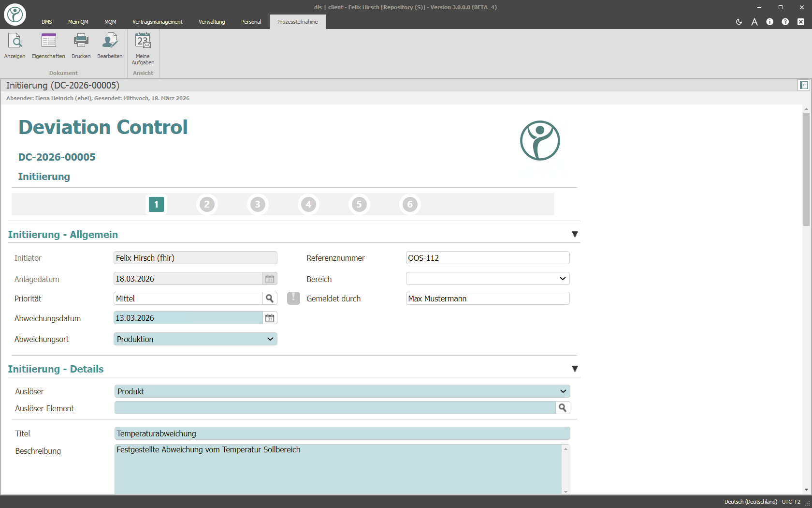Select step 4 in the progress bar
The image size is (812, 508).
[x=308, y=204]
